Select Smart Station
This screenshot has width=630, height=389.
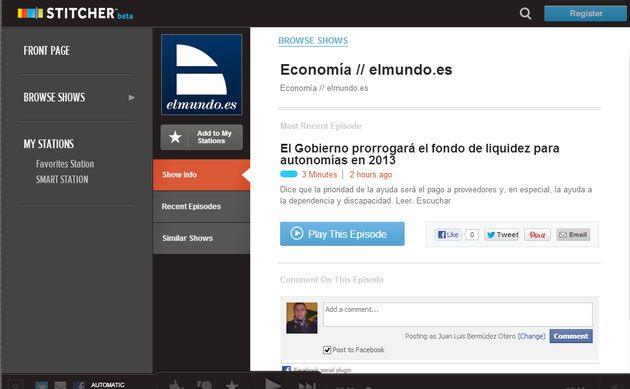coord(62,179)
